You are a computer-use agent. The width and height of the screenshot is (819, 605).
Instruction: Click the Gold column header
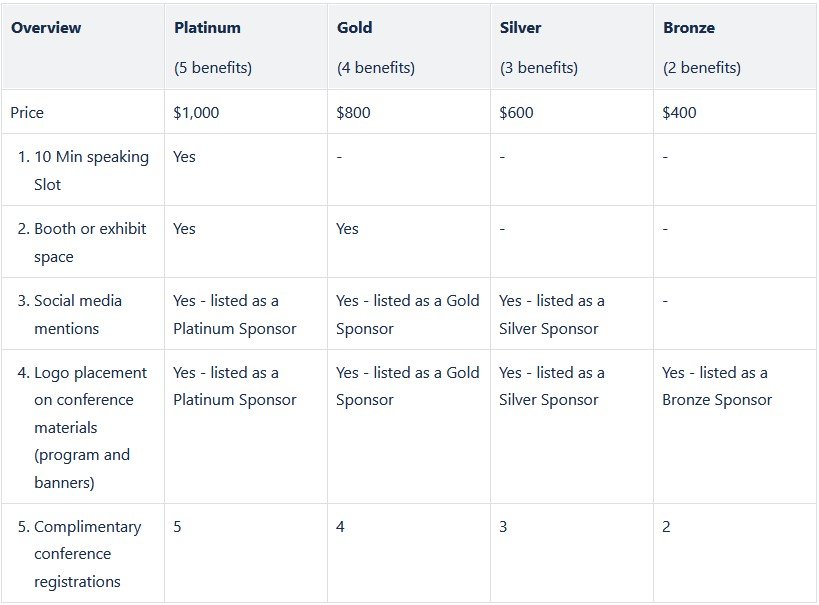[354, 28]
